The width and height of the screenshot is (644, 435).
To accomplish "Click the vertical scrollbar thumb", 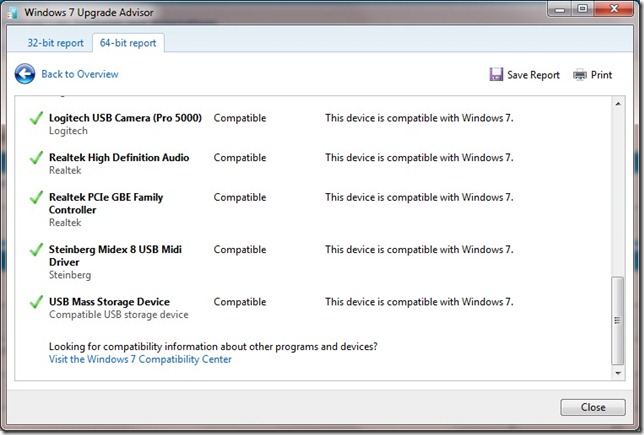I will pyautogui.click(x=618, y=320).
